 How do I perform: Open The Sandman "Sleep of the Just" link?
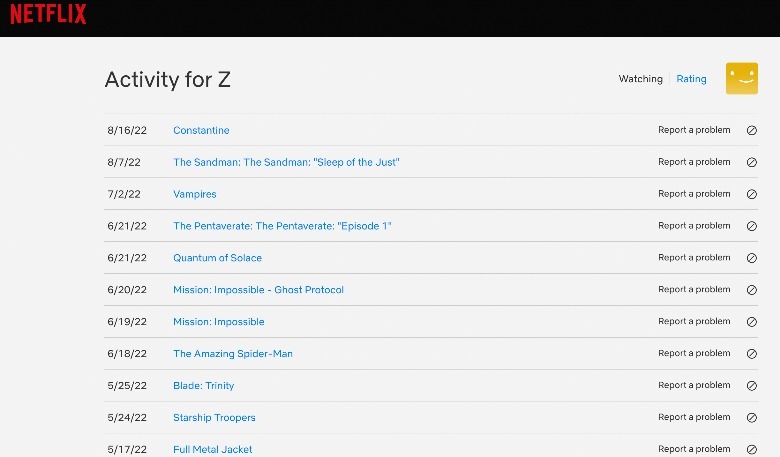286,162
